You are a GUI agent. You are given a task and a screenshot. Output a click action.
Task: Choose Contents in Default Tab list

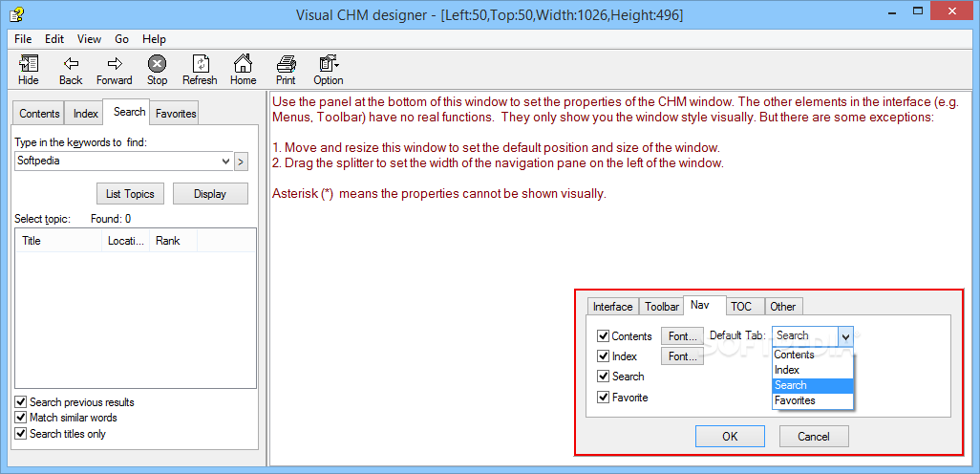pos(813,355)
